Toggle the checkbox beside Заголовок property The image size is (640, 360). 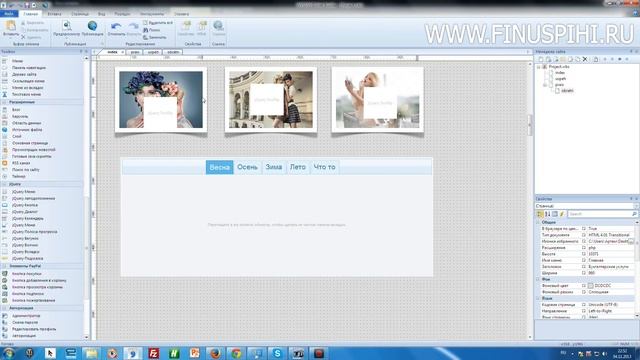pyautogui.click(x=584, y=267)
